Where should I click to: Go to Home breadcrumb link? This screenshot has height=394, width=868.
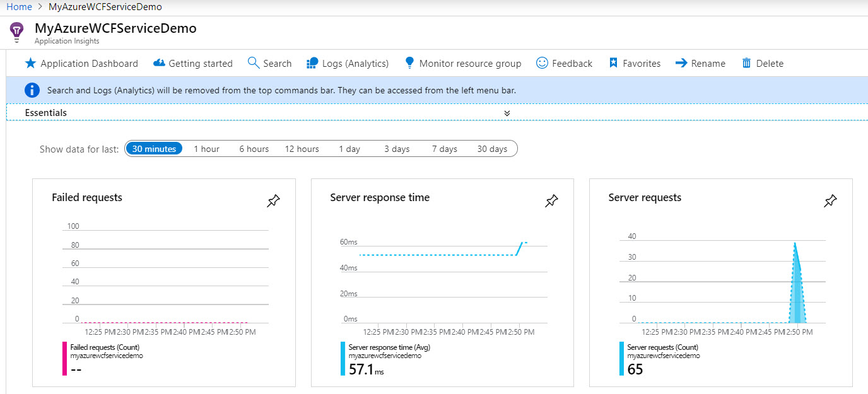[x=19, y=6]
